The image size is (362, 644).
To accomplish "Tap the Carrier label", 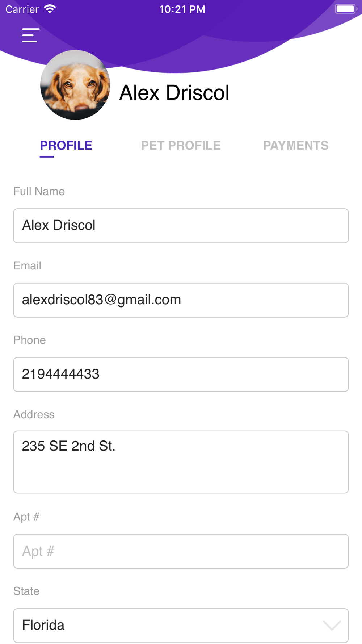I will click(x=22, y=9).
